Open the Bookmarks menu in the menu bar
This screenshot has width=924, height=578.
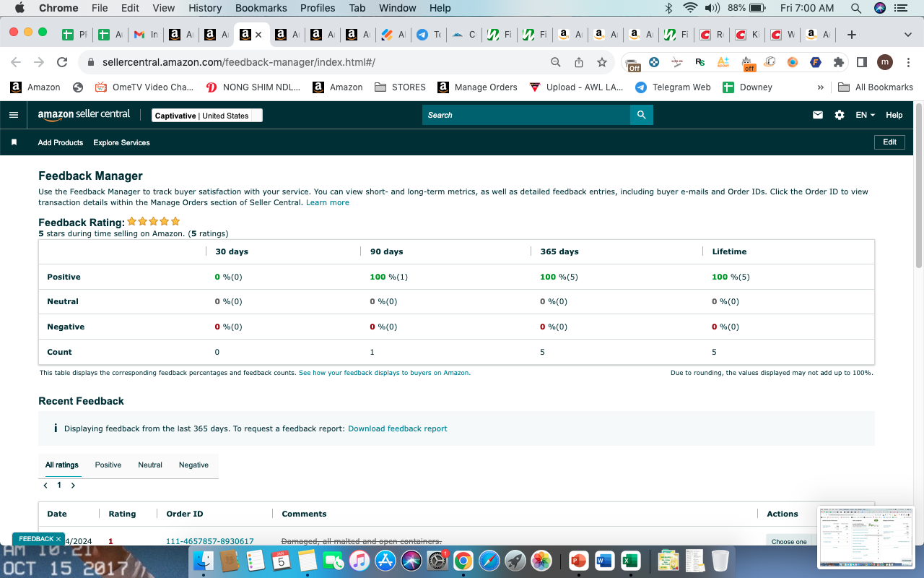click(261, 8)
